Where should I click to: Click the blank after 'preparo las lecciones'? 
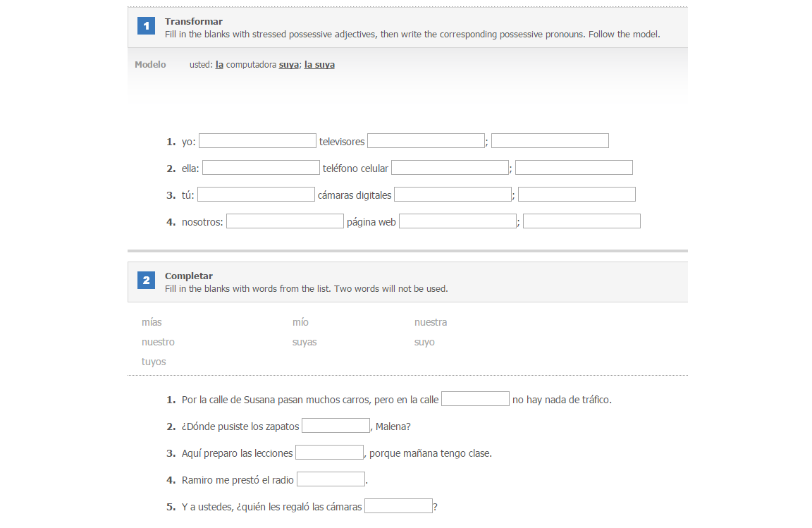pyautogui.click(x=329, y=453)
